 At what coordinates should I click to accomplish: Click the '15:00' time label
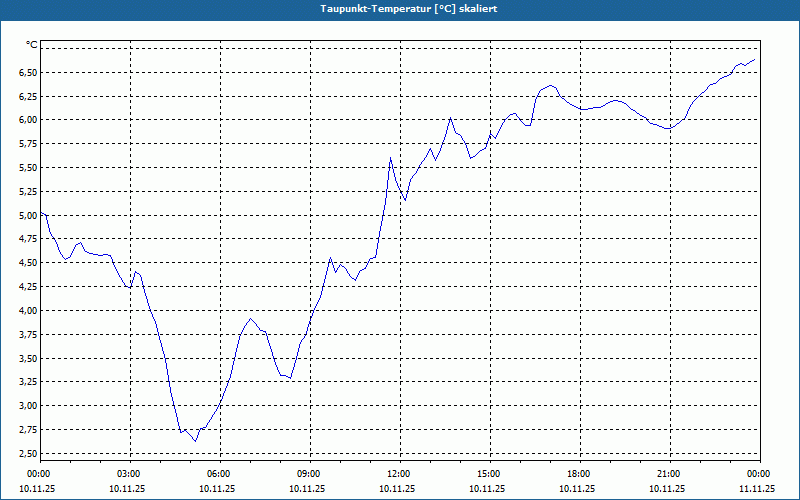coord(490,474)
